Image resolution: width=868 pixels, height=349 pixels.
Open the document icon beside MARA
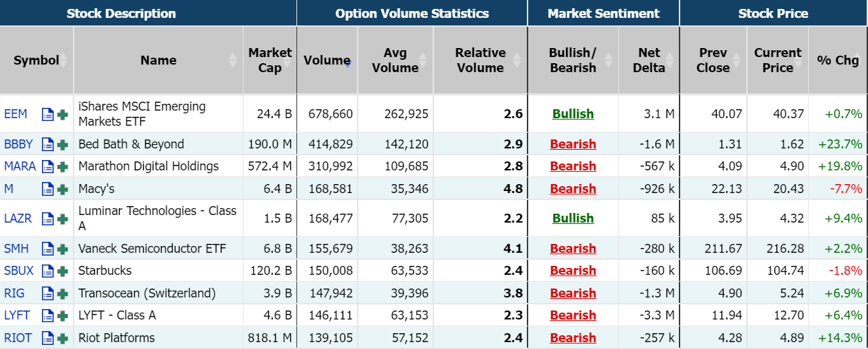(x=47, y=166)
